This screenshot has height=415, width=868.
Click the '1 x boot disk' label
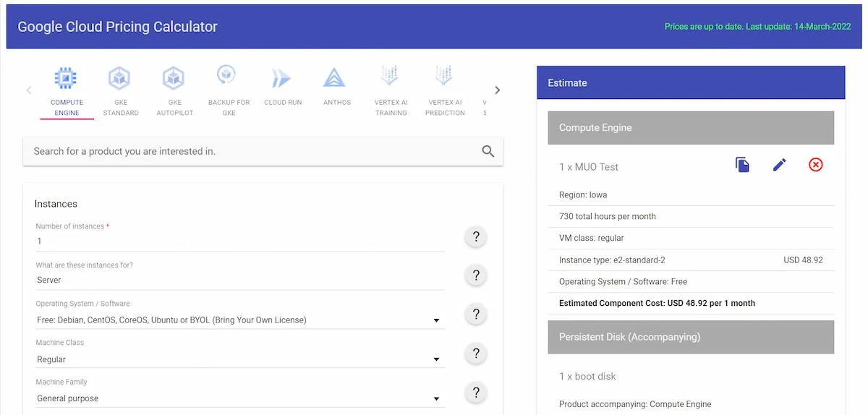[x=587, y=377]
